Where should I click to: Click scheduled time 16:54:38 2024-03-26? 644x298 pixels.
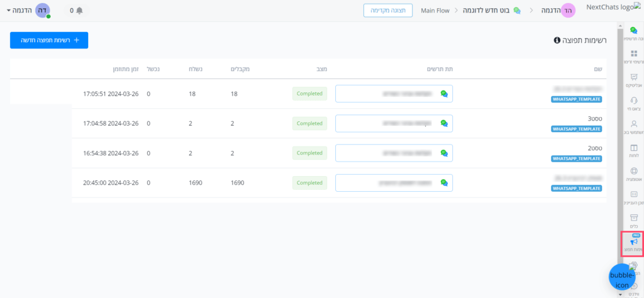(111, 153)
